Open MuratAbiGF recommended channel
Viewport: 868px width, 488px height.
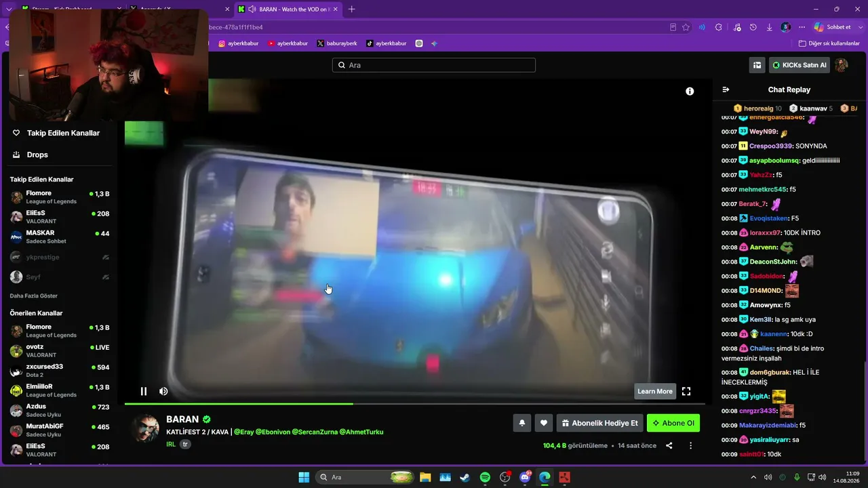coord(60,430)
